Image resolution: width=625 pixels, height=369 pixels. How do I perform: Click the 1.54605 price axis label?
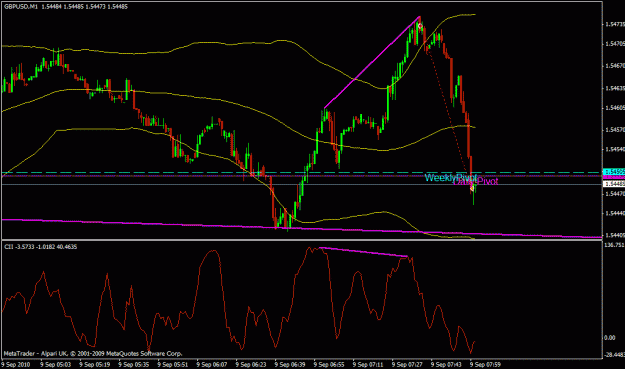click(x=615, y=108)
